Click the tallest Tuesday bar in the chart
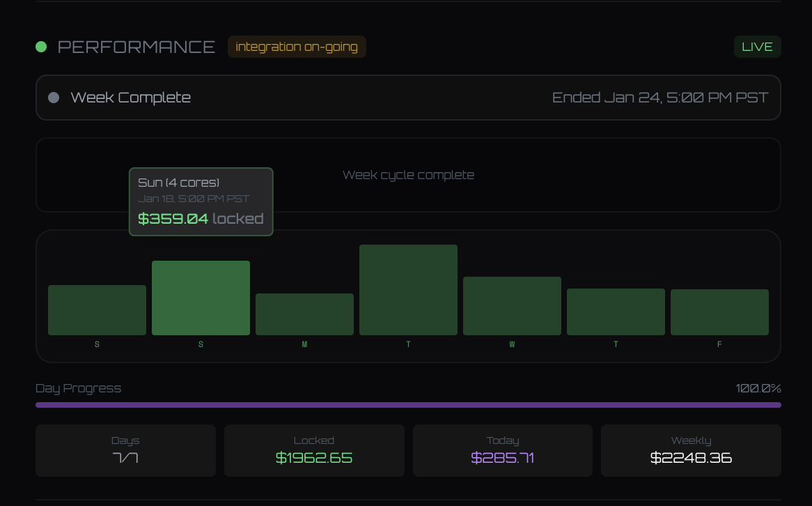This screenshot has width=812, height=506. point(408,289)
